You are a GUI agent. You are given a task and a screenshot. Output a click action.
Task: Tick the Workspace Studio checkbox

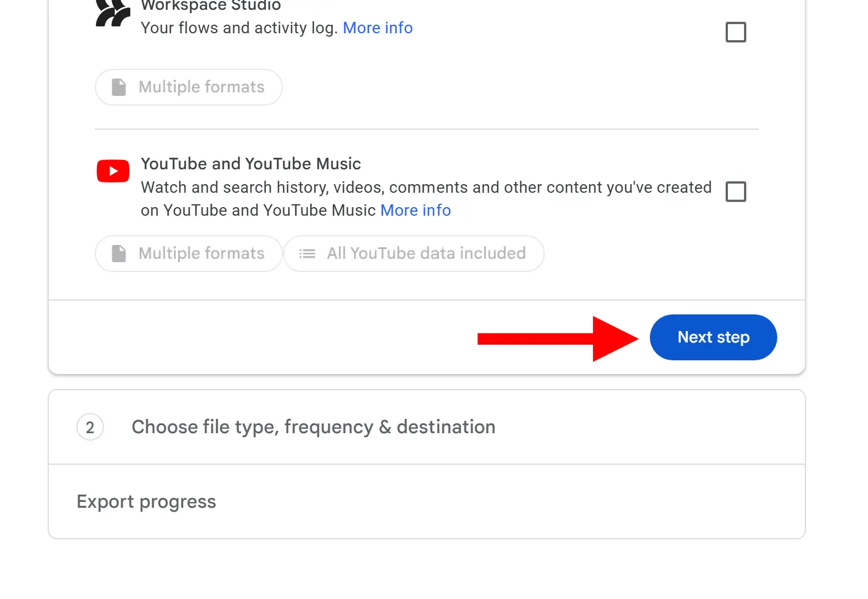point(735,32)
